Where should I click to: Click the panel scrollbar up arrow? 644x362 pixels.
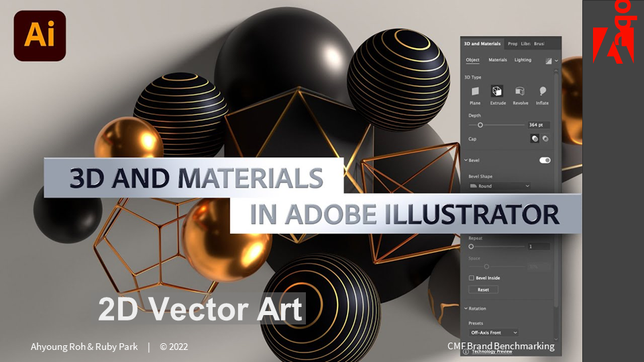tap(556, 71)
